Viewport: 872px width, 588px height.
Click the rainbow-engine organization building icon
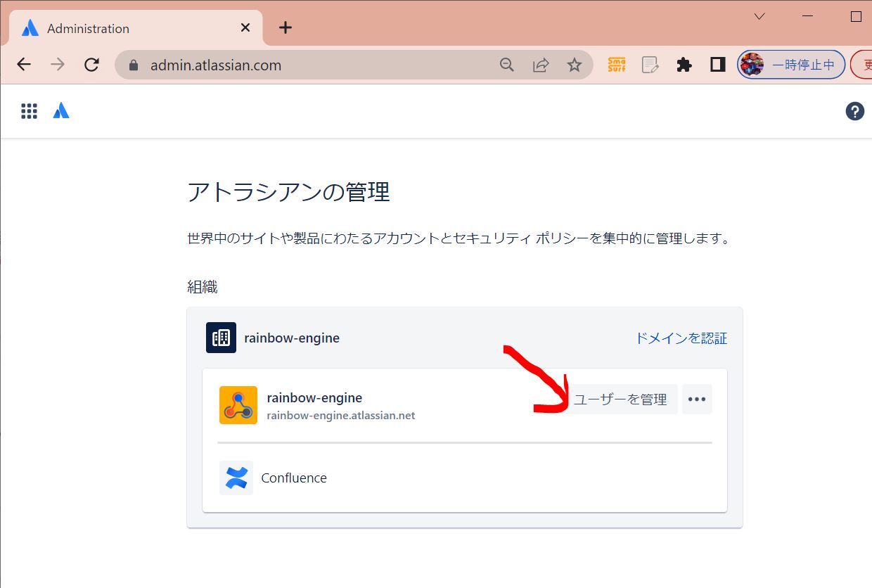point(221,338)
